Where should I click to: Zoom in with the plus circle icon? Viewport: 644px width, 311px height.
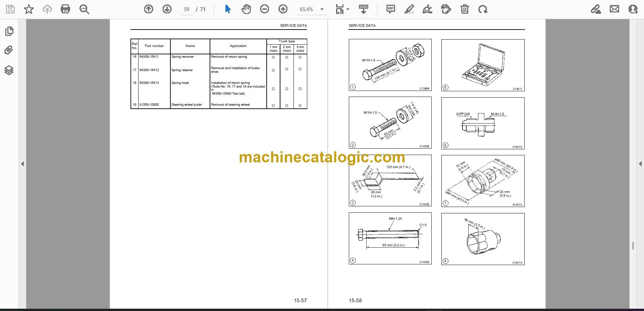(283, 9)
